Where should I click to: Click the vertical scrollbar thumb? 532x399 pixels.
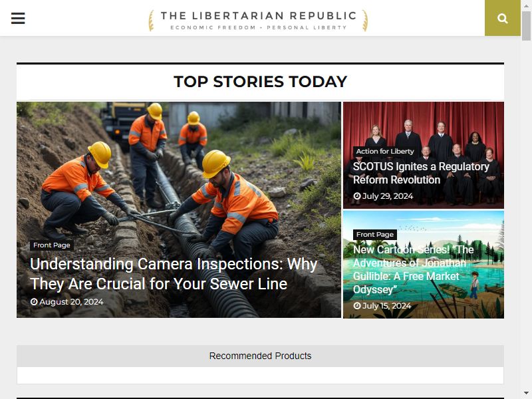[x=526, y=25]
